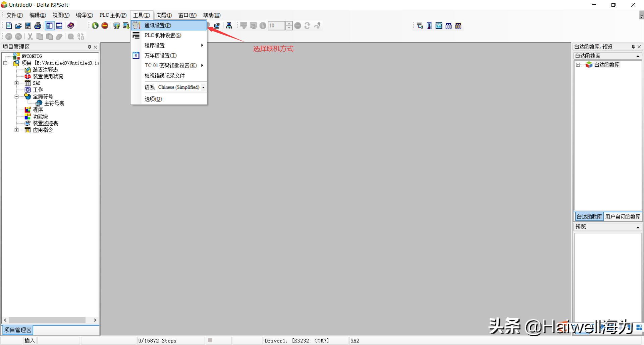644x345 pixels.
Task: Collapse the 预览 section header arrow
Action: click(638, 227)
